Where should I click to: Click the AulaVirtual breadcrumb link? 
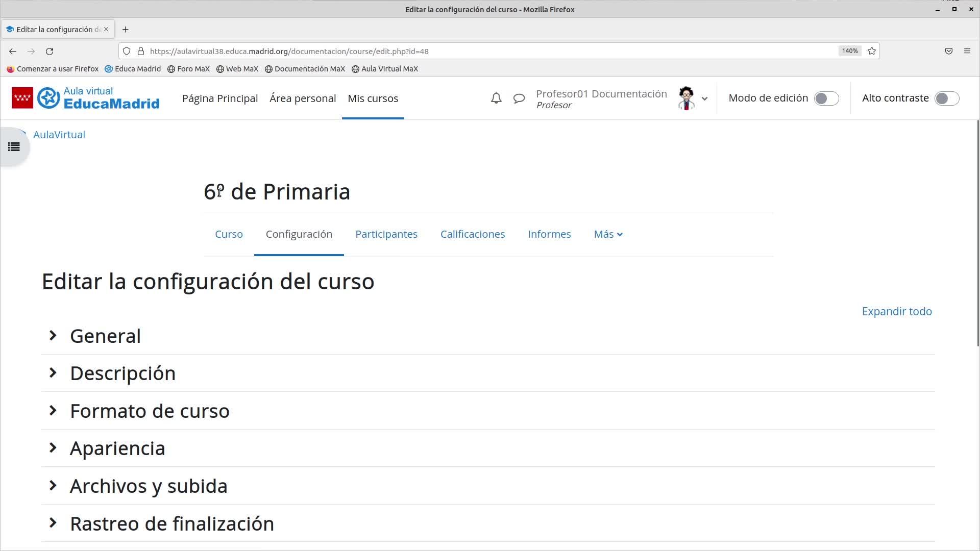coord(59,135)
